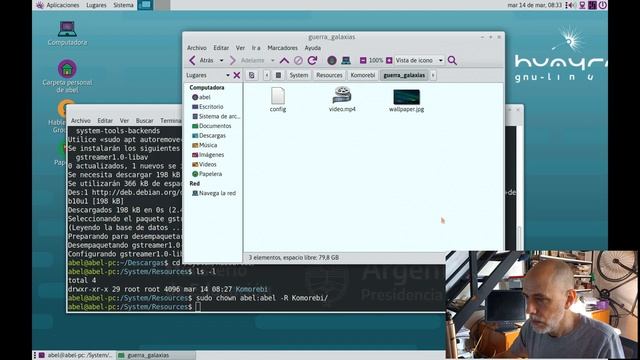Open the Atrás history dropdown arrow
Image resolution: width=640 pixels, height=360 pixels.
click(222, 60)
